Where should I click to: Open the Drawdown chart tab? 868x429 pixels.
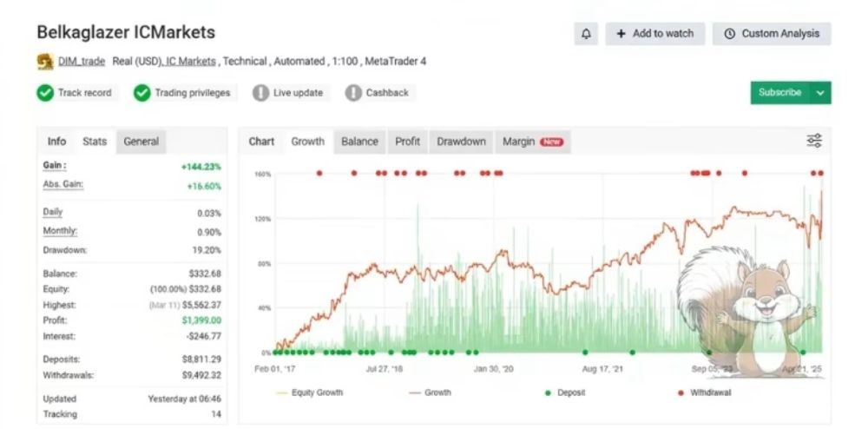point(461,142)
